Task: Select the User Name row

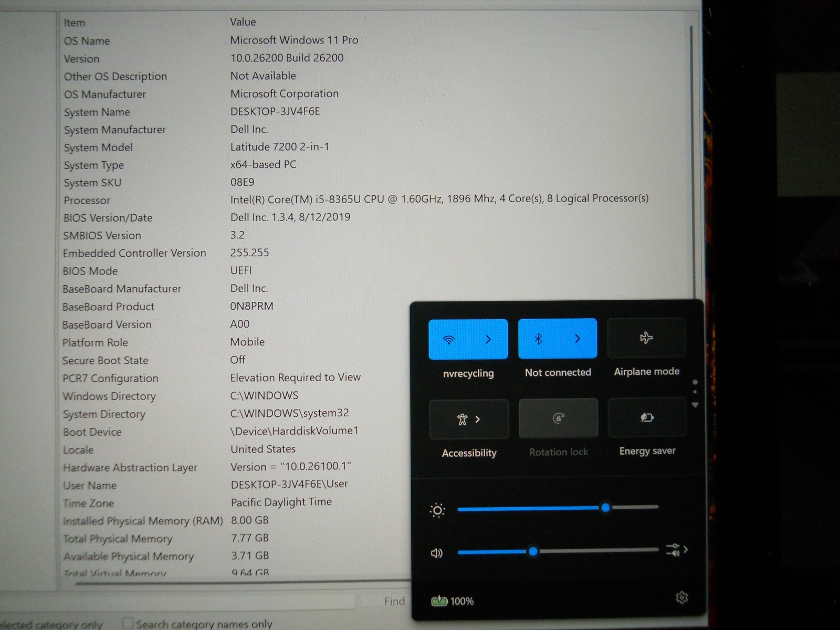Action: tap(90, 486)
